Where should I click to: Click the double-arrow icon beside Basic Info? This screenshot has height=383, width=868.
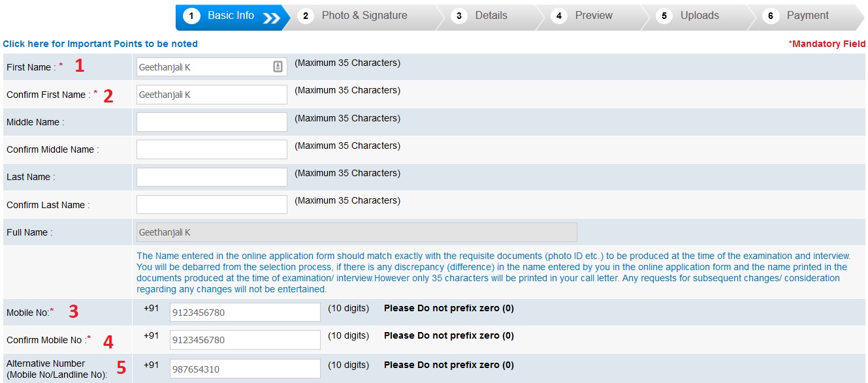(272, 18)
